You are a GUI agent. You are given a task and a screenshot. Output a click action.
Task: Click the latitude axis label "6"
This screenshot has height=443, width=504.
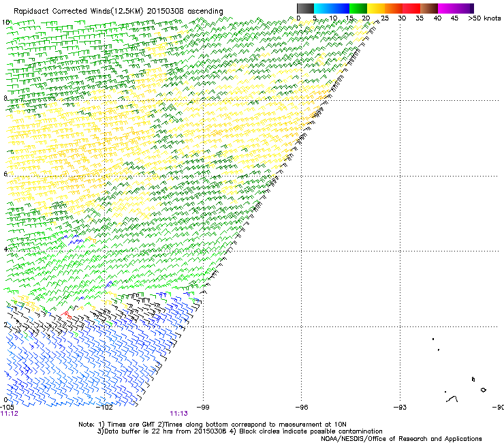tap(5, 174)
